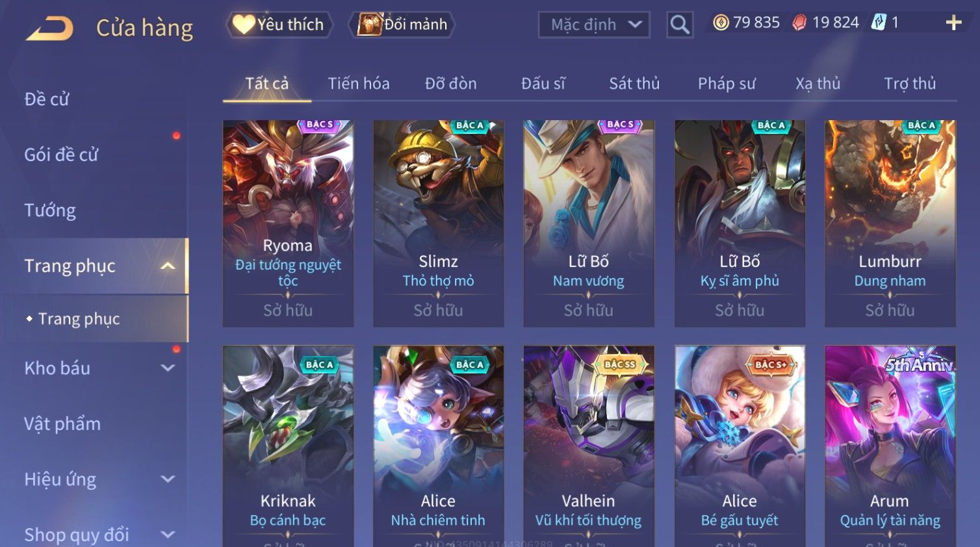Expand the Hiệu ứng sidebar section
This screenshot has width=980, height=547.
coord(168,479)
